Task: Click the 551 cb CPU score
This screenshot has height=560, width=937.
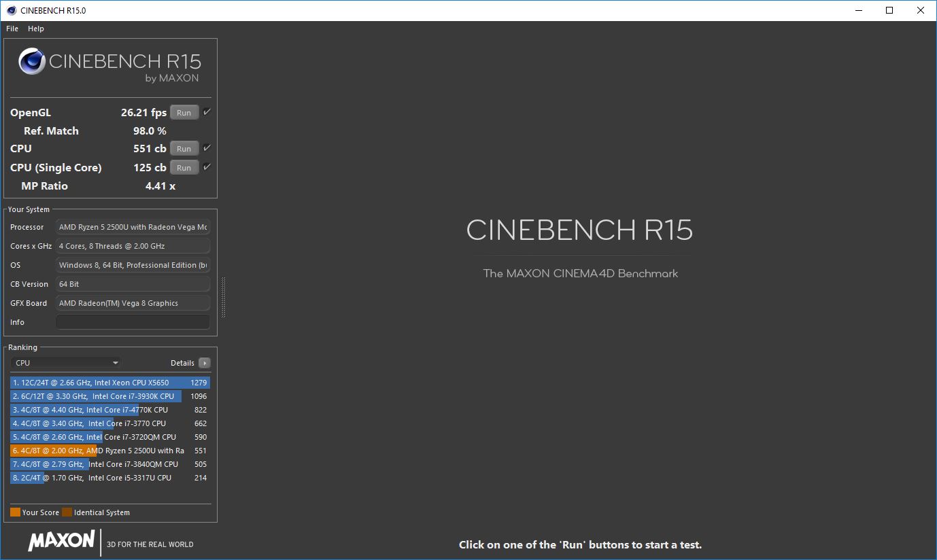Action: [150, 149]
